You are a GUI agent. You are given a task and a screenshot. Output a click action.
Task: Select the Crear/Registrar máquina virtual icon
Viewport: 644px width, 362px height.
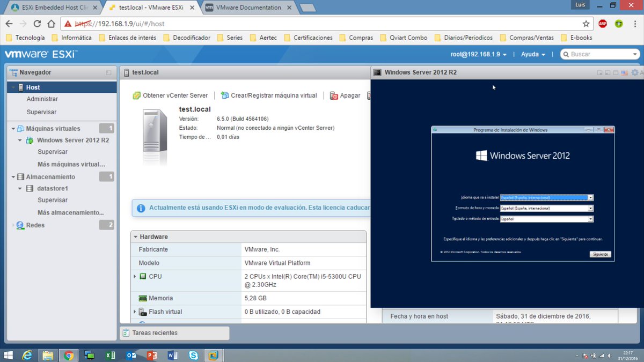(x=225, y=95)
